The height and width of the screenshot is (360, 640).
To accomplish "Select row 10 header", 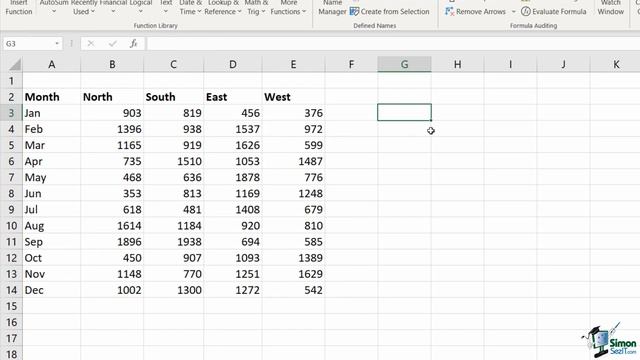I will click(x=11, y=226).
